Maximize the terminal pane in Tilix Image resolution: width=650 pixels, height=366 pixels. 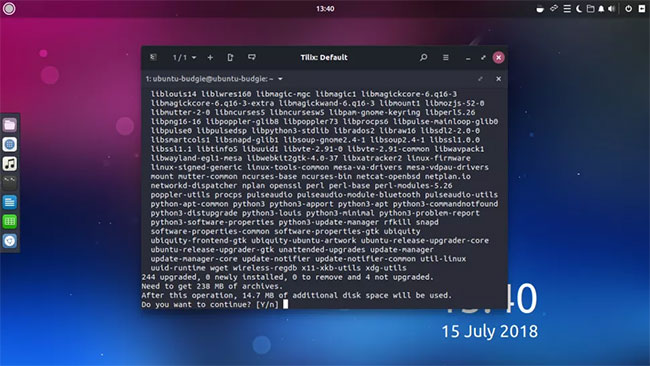click(480, 79)
